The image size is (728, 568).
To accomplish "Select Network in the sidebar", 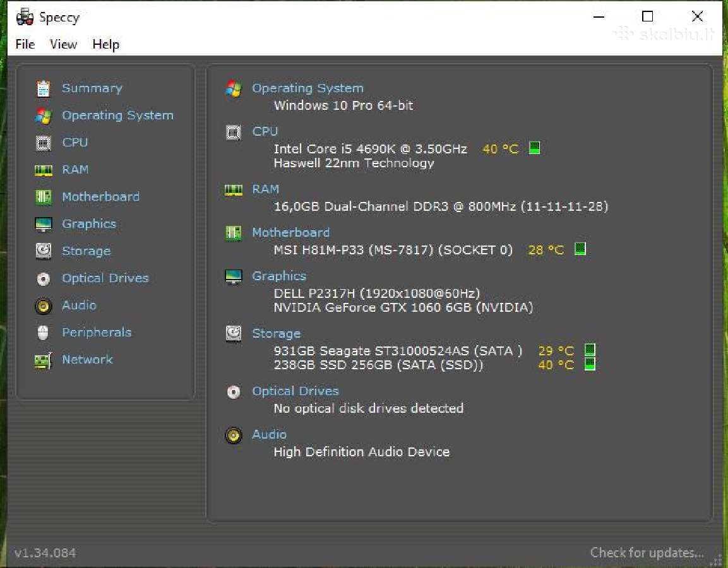I will pyautogui.click(x=87, y=360).
